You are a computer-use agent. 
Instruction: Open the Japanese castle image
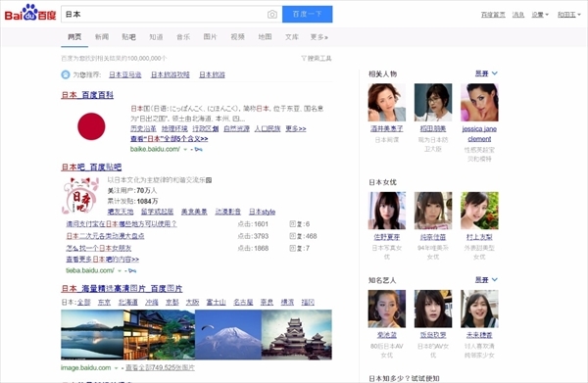pos(297,335)
